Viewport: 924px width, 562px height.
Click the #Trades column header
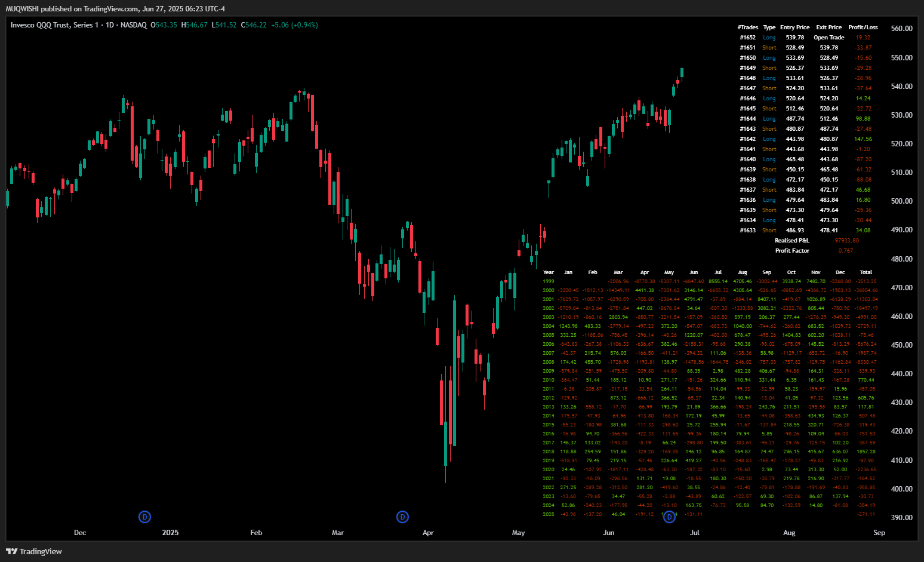(748, 27)
